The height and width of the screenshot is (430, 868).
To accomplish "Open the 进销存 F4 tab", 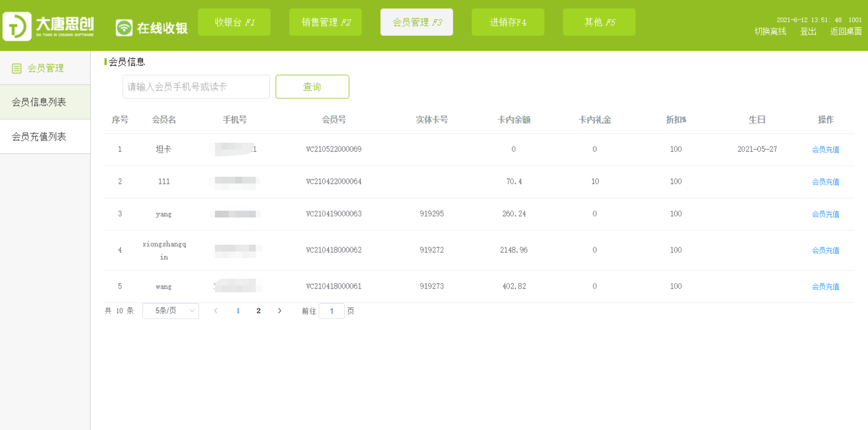I will (x=507, y=22).
